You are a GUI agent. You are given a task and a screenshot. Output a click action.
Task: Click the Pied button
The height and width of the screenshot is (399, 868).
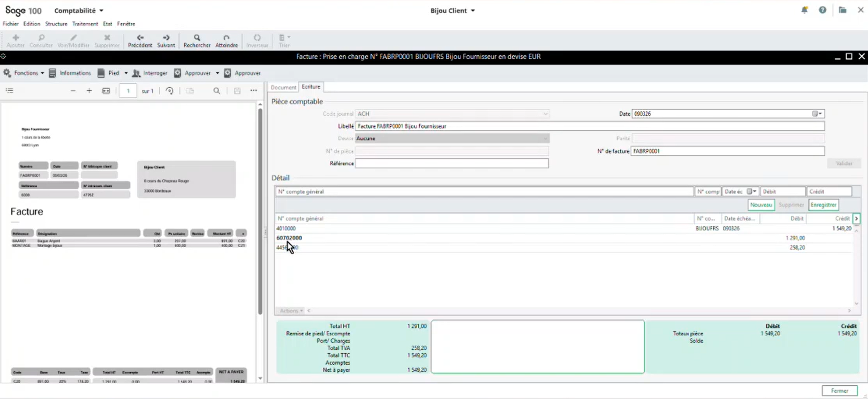click(108, 73)
